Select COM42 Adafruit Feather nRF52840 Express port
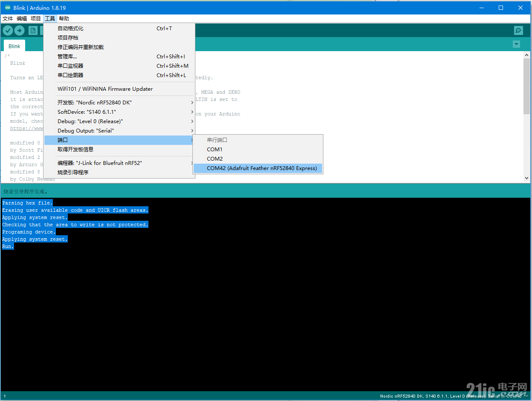Screen dimensions: 532x401 (258, 168)
